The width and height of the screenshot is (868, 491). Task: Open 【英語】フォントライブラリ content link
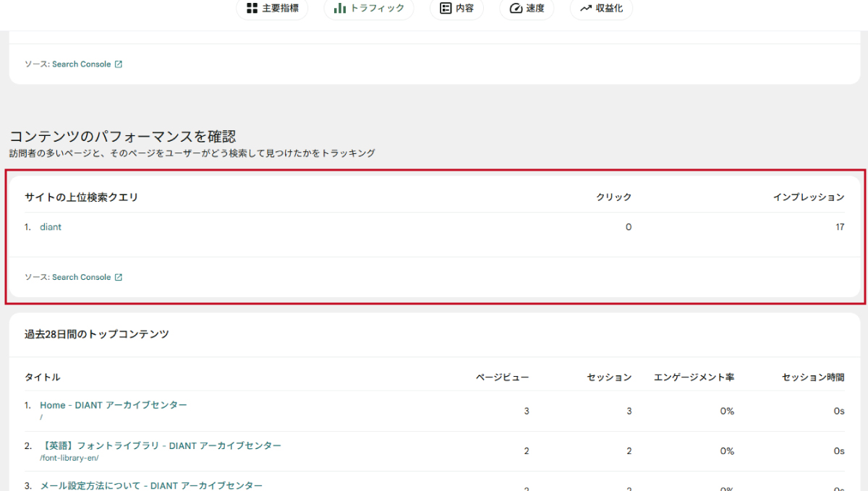point(160,445)
